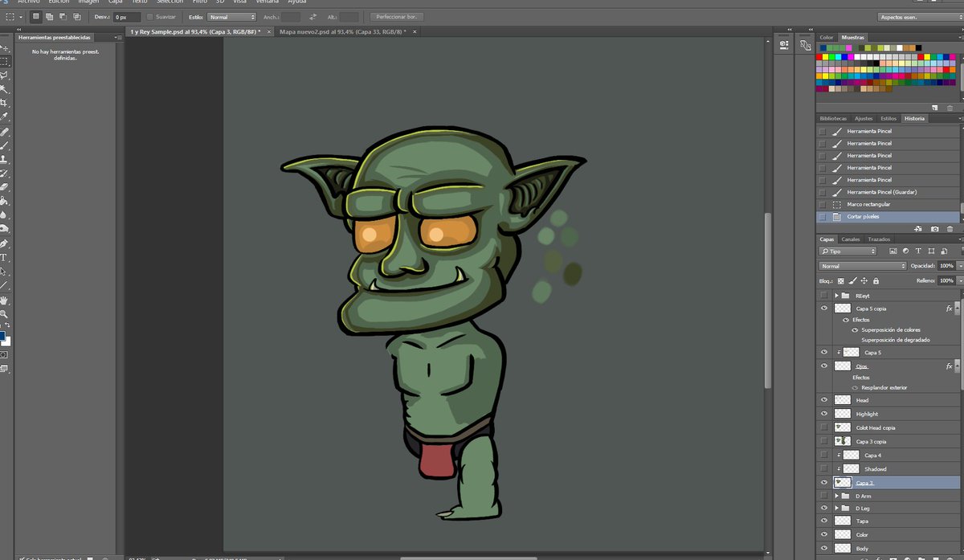Select the Paint Bucket tool

4,201
